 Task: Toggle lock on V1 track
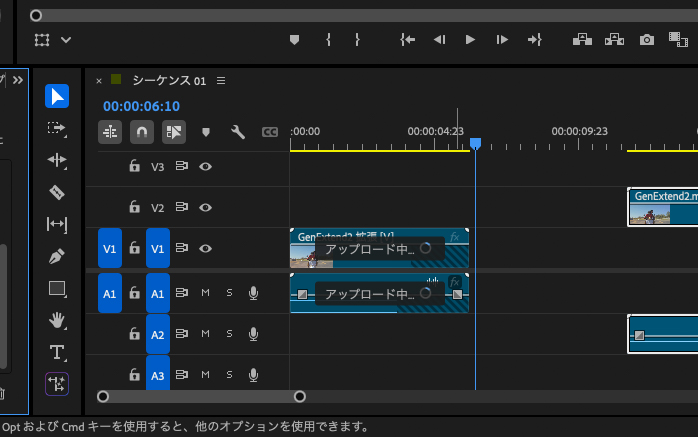pos(134,248)
